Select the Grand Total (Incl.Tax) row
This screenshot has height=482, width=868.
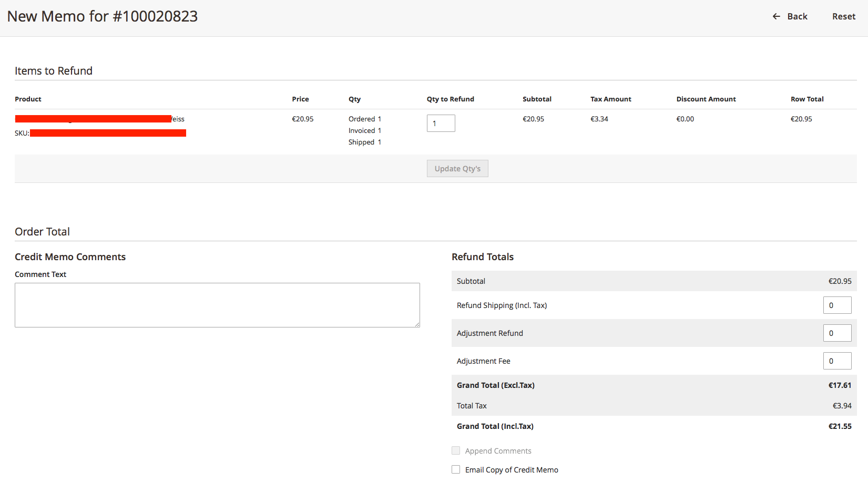click(x=653, y=426)
